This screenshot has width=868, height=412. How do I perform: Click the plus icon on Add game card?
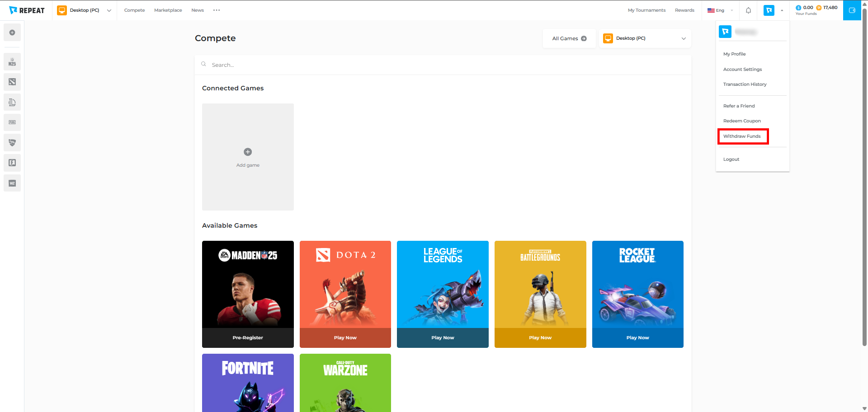tap(248, 152)
